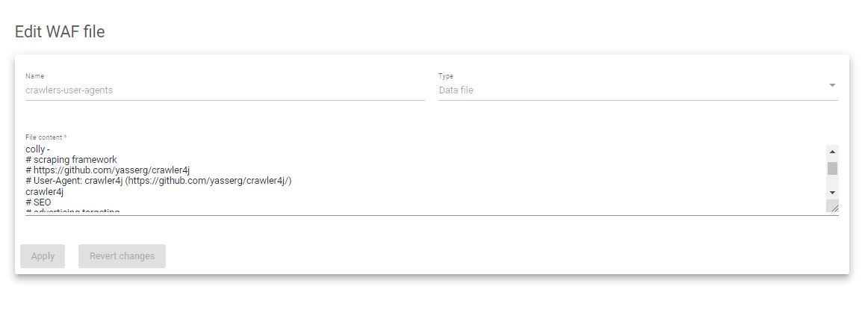The width and height of the screenshot is (868, 319).
Task: Click the Name field containing crawlers-user-agents
Action: pos(224,90)
